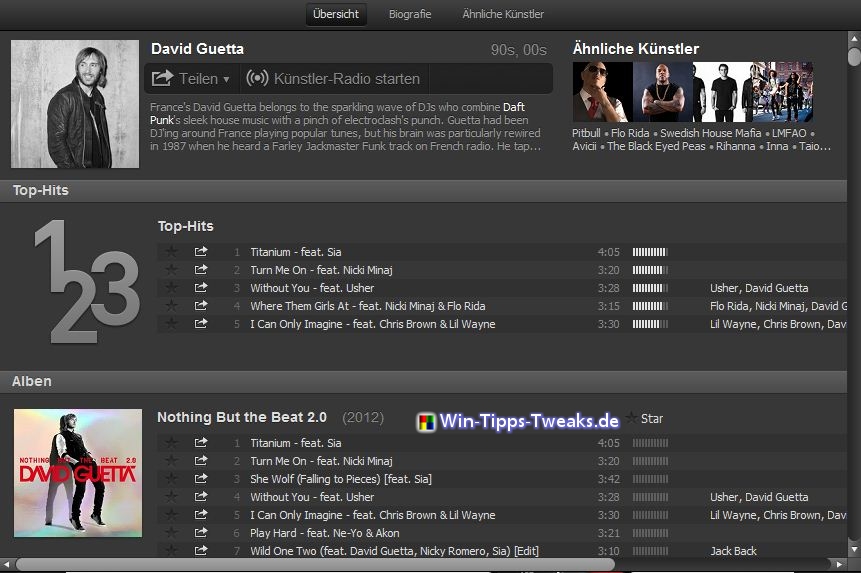
Task: Star the Nothing But the Beat 2.0 album
Action: point(632,418)
